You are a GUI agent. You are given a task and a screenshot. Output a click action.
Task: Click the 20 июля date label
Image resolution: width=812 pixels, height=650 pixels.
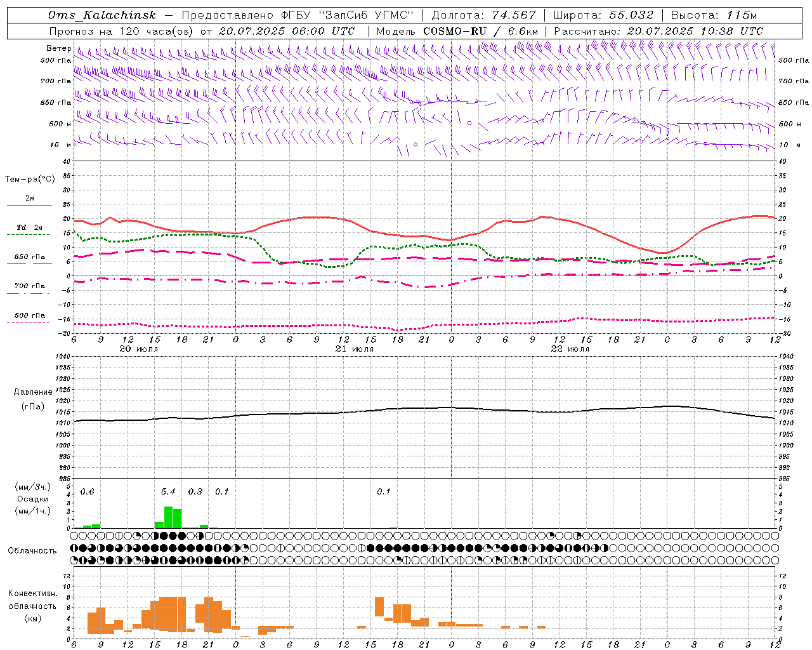pos(139,348)
